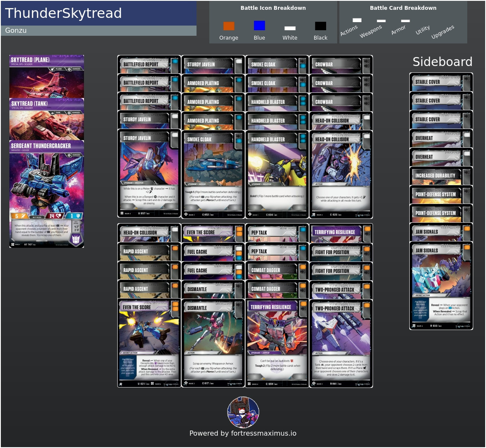Click the Utility category label
Image resolution: width=486 pixels, height=448 pixels.
tap(422, 30)
